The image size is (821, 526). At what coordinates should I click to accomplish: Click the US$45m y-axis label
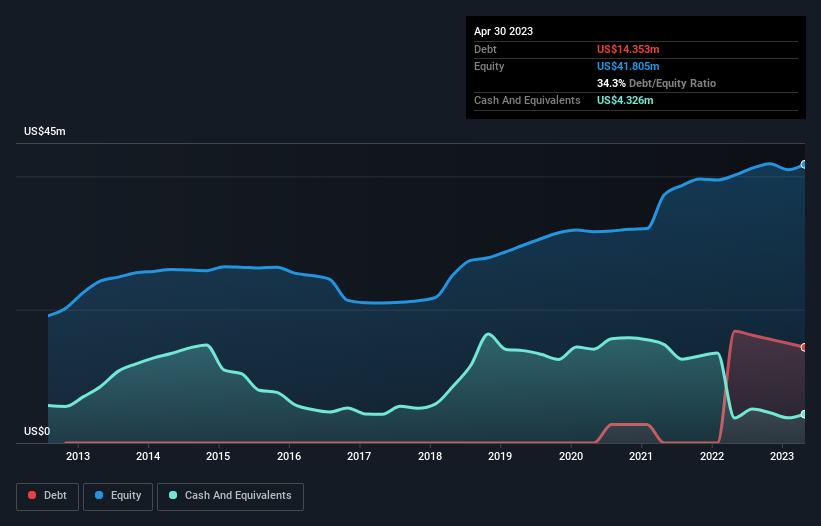[45, 131]
